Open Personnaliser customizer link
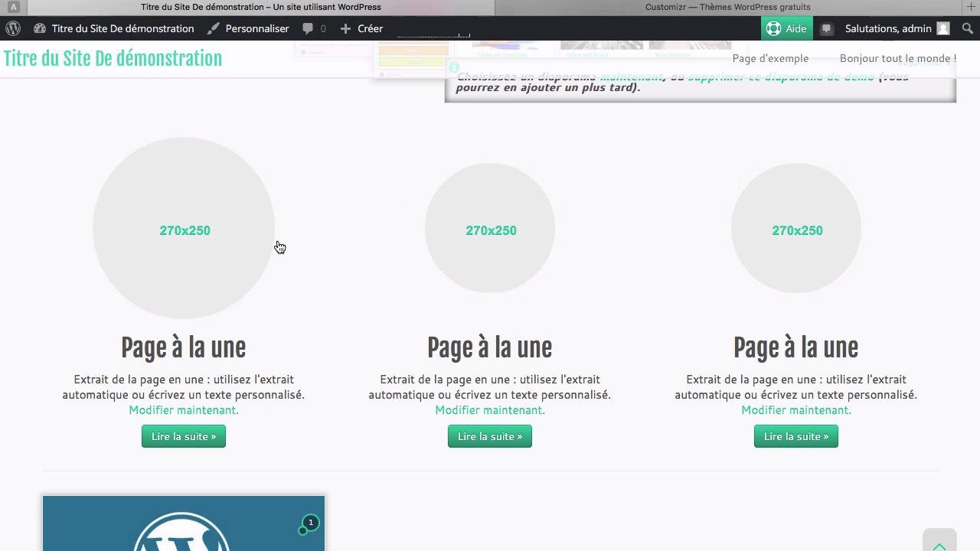This screenshot has width=980, height=551. 248,28
